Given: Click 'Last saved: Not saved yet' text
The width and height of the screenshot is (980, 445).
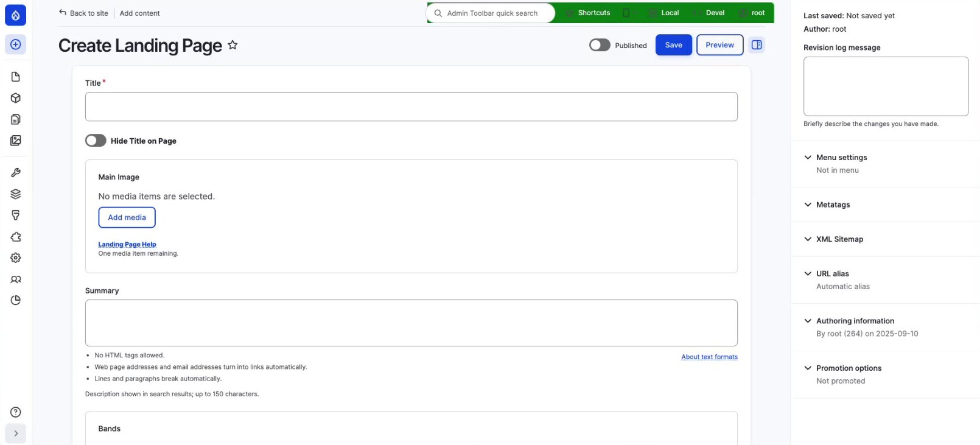Looking at the screenshot, I should coord(849,16).
